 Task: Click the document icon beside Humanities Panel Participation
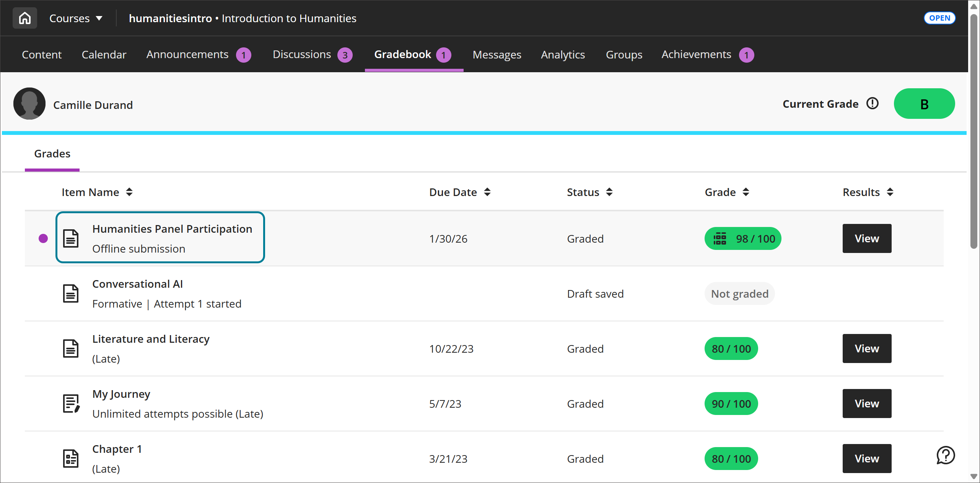(x=71, y=238)
